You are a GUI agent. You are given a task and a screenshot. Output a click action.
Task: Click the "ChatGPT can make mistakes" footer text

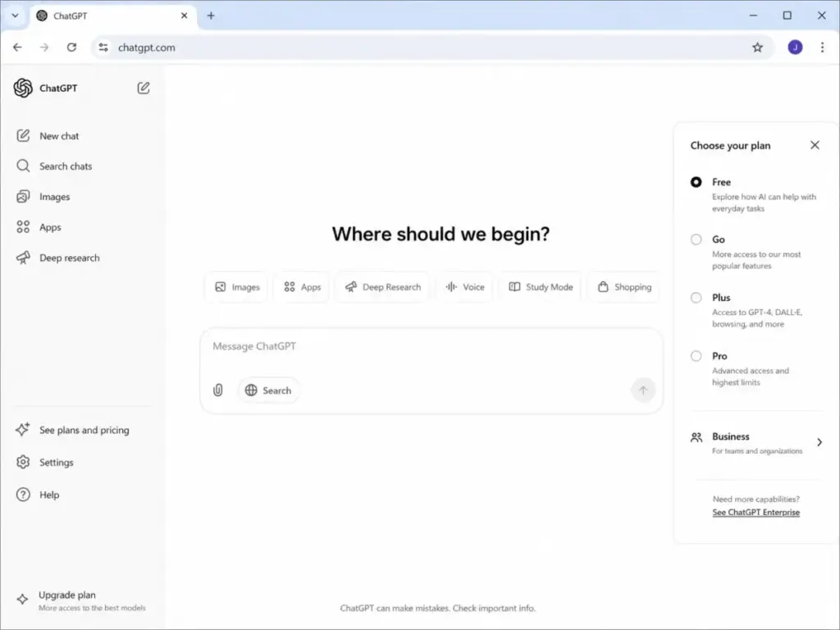tap(438, 609)
